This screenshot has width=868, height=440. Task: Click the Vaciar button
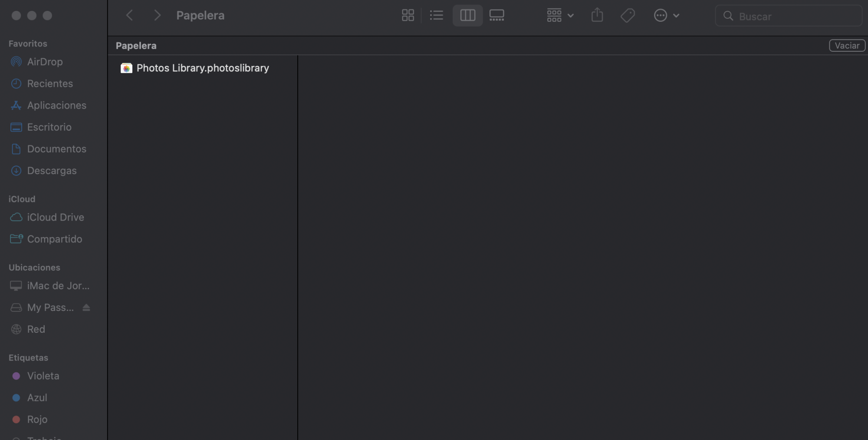(847, 46)
